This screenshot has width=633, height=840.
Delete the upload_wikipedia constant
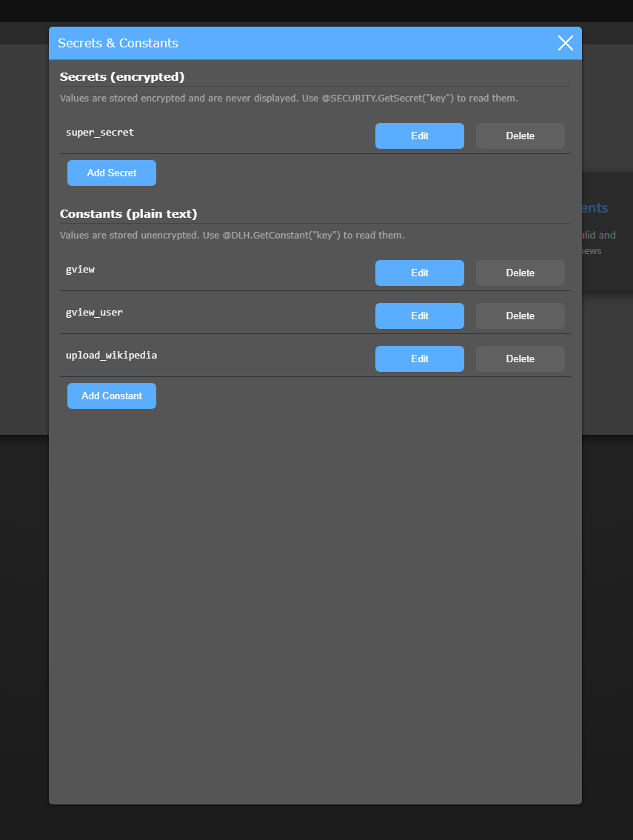coord(520,359)
